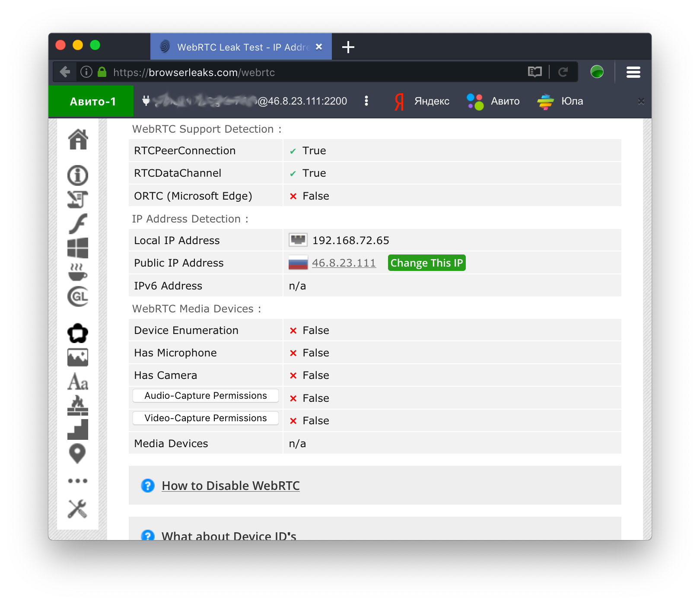Close the WebRTC Leak Test tab
Viewport: 700px width, 604px height.
pyautogui.click(x=319, y=47)
